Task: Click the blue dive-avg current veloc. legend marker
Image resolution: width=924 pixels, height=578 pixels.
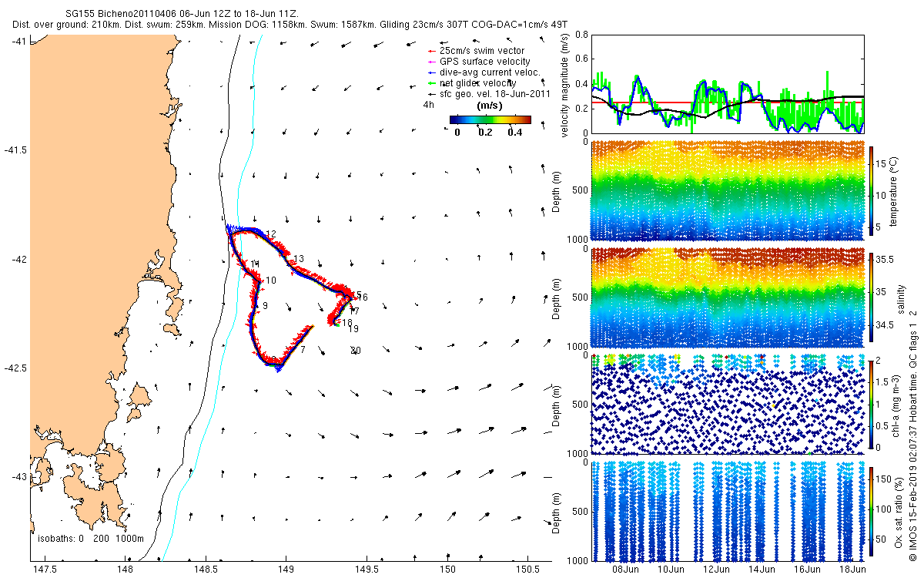Action: (431, 72)
